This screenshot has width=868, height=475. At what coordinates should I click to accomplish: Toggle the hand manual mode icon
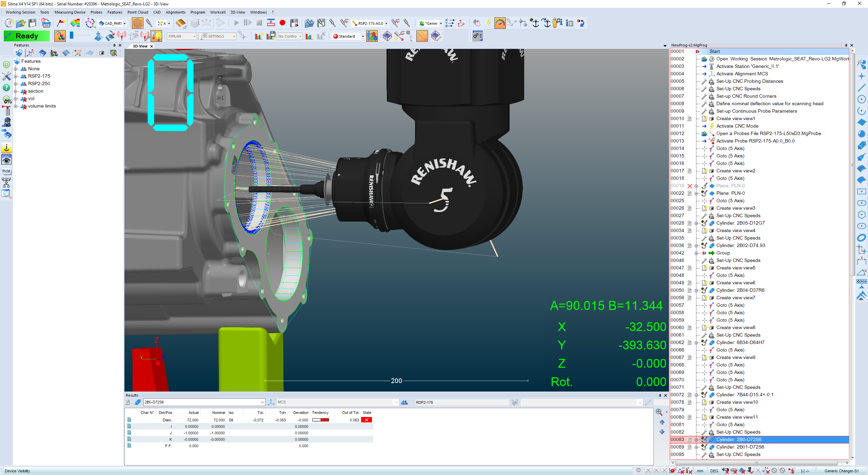tap(477, 23)
